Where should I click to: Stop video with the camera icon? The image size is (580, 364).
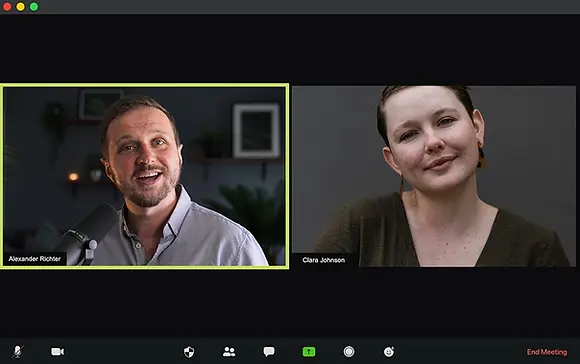click(x=57, y=351)
